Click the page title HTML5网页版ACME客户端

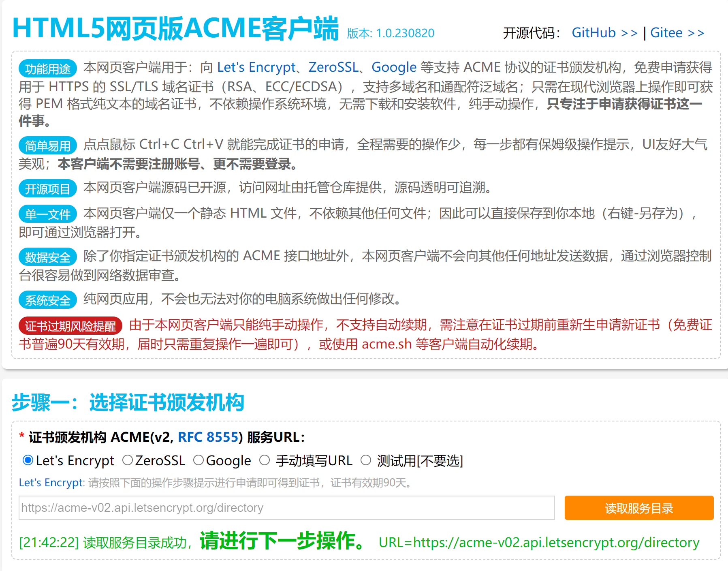[x=175, y=28]
